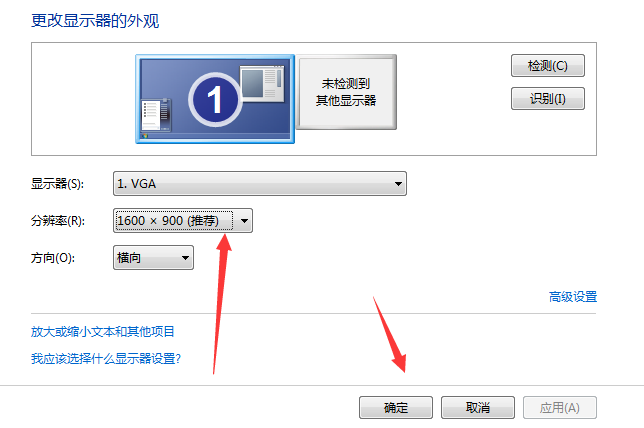Screen dimensions: 644x428
Task: Expand the arrow beside the 1600 × 900 resolution
Action: [244, 221]
